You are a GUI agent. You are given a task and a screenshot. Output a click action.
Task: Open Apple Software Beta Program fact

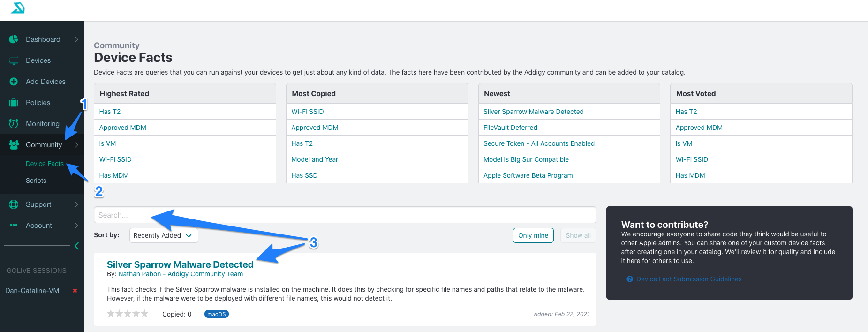pyautogui.click(x=528, y=175)
